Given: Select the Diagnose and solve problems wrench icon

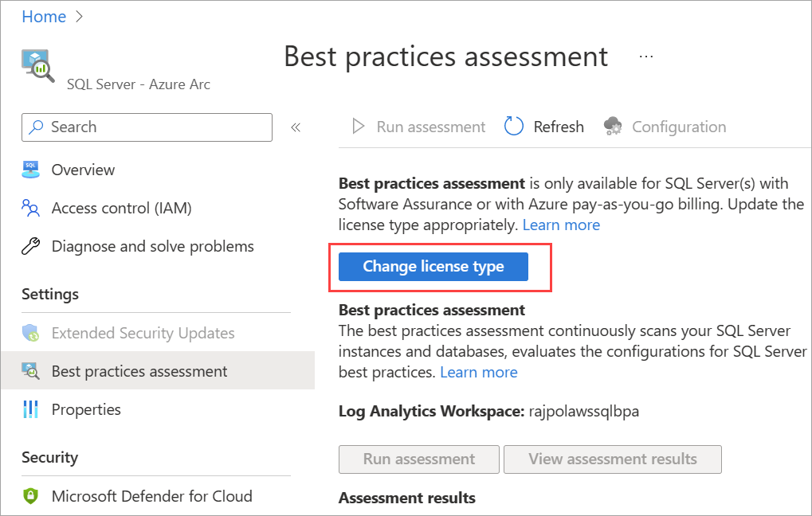Looking at the screenshot, I should tap(30, 246).
